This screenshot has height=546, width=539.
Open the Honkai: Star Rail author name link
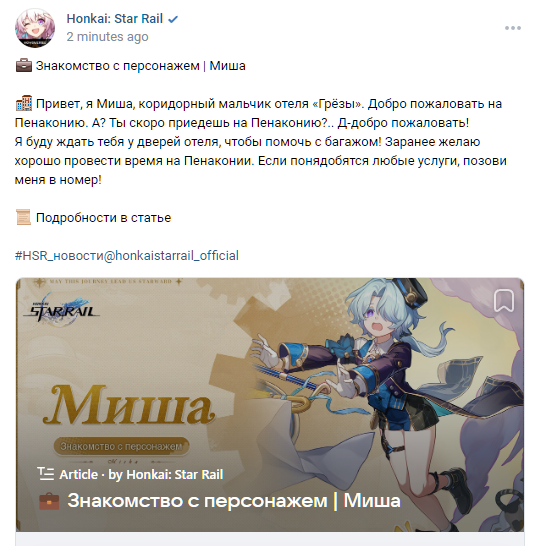point(115,19)
